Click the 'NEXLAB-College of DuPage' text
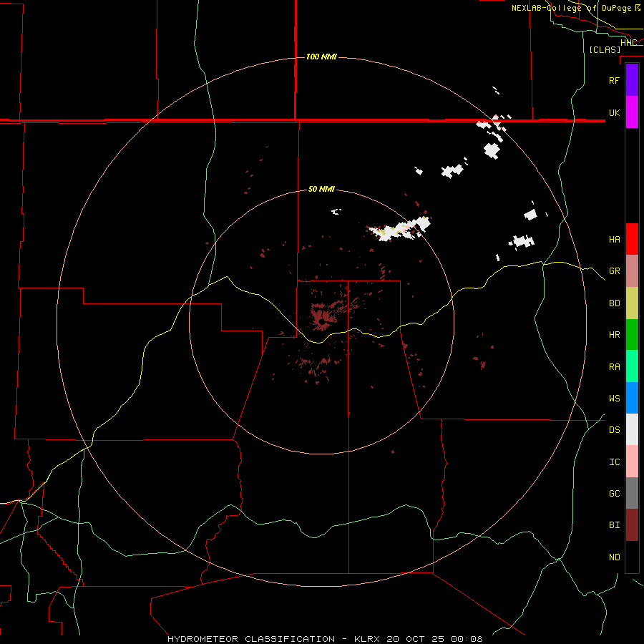644x644 pixels. pyautogui.click(x=571, y=8)
